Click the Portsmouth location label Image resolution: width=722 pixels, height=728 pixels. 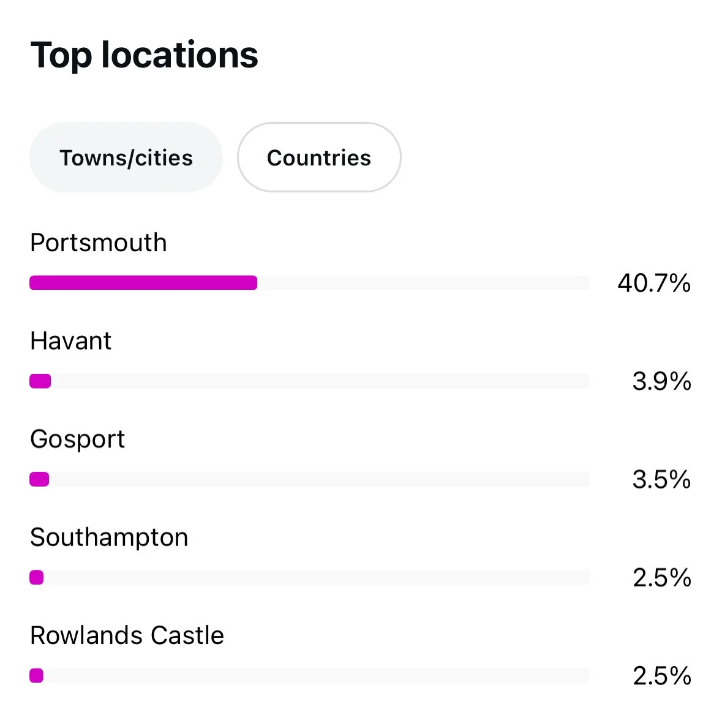click(98, 243)
